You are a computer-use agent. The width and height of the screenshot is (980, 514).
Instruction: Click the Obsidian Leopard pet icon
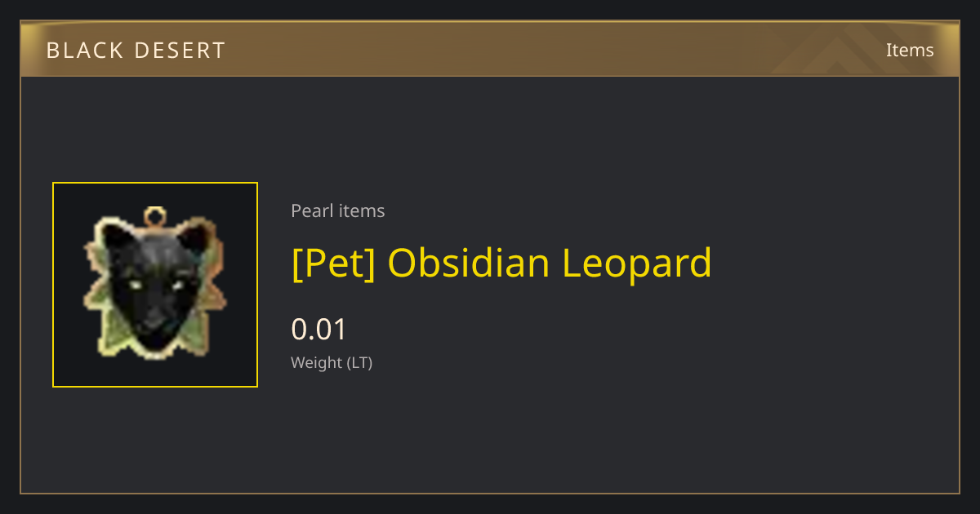(155, 285)
